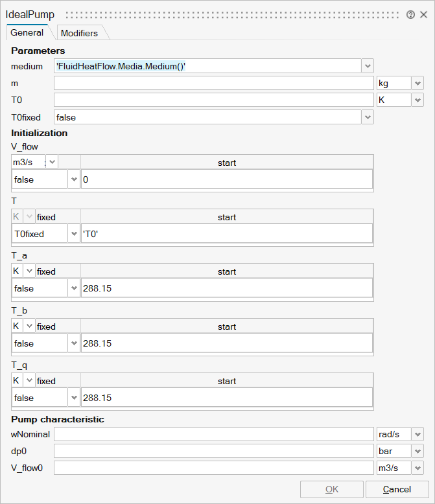The image size is (435, 504).
Task: Open V_flow unit m3/s dropdown
Action: tap(52, 163)
